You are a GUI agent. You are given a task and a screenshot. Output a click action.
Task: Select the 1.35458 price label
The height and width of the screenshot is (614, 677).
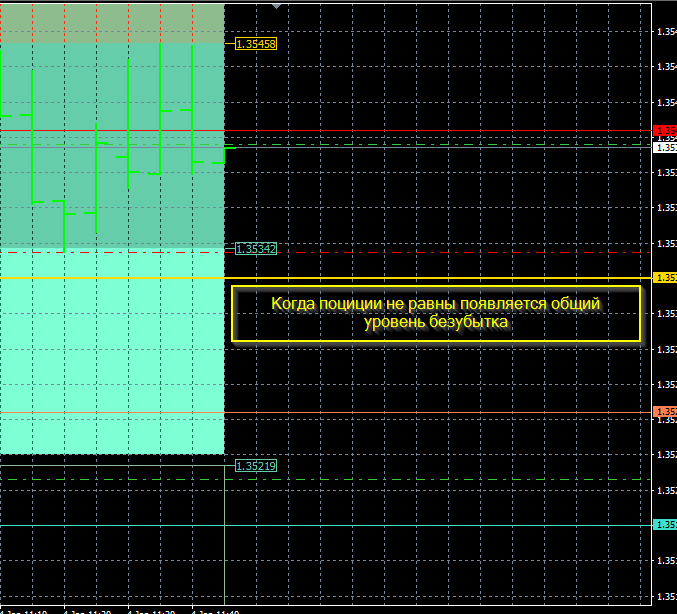pyautogui.click(x=256, y=44)
